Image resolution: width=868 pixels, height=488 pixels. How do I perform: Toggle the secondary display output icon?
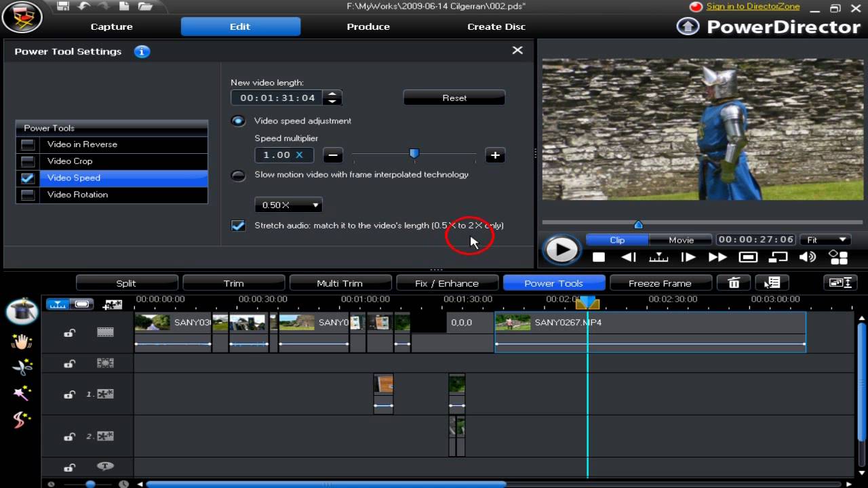(778, 257)
